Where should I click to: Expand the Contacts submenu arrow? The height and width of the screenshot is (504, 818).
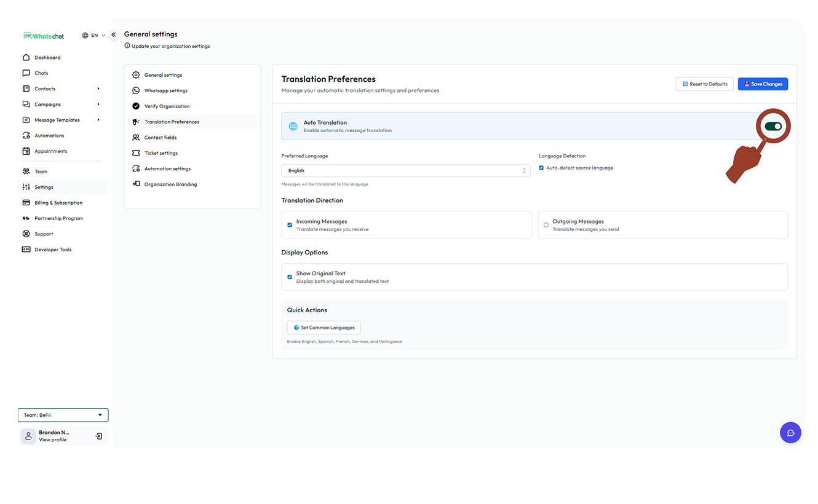tap(98, 89)
